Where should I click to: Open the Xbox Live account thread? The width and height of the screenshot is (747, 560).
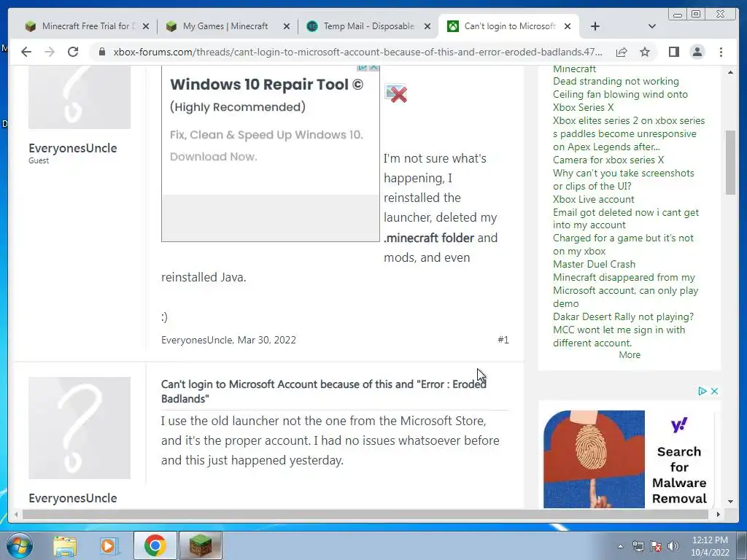point(594,200)
